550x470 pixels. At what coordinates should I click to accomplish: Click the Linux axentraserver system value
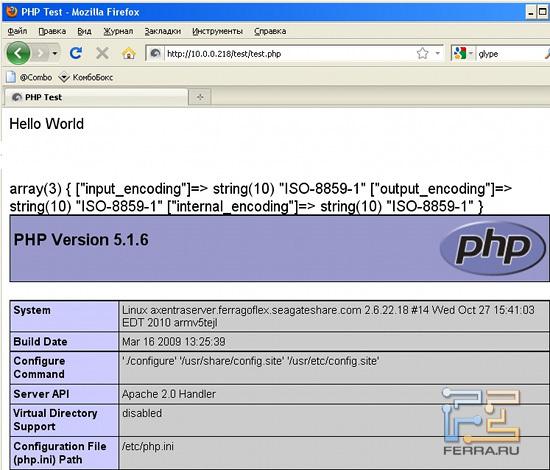[328, 316]
